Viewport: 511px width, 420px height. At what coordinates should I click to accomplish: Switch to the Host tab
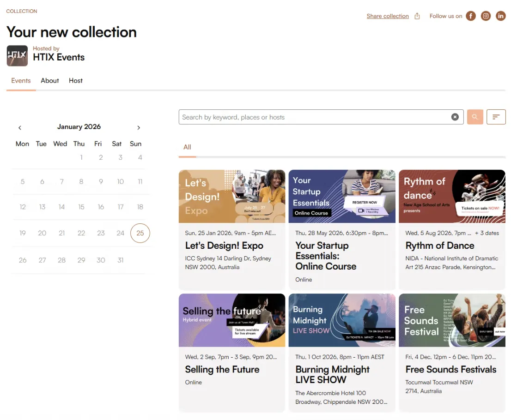pyautogui.click(x=76, y=81)
